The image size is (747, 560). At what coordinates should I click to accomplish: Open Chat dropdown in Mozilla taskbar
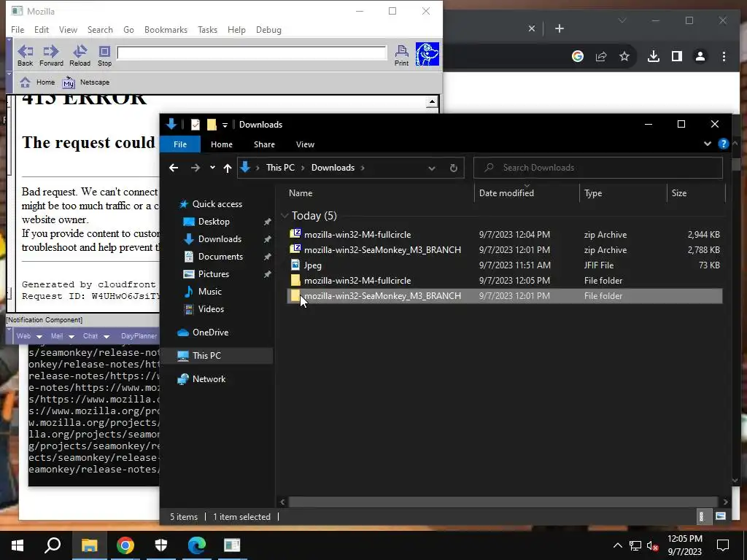click(96, 335)
